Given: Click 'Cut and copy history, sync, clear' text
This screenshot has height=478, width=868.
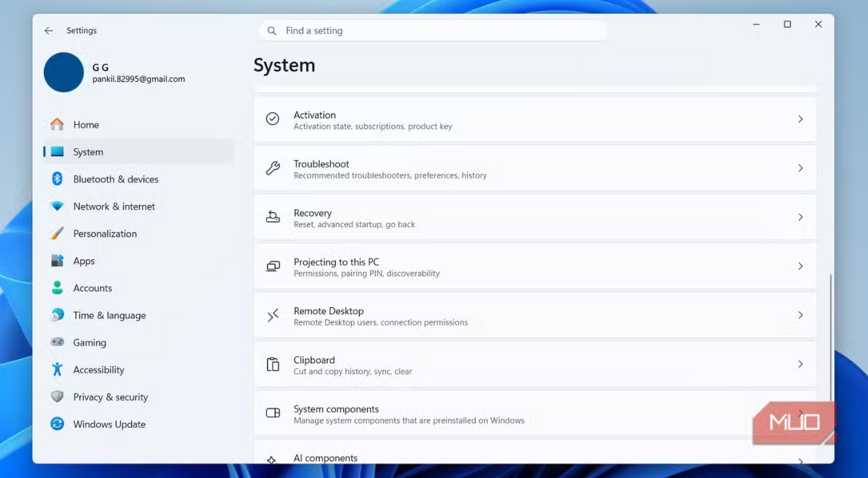Looking at the screenshot, I should pyautogui.click(x=353, y=372).
